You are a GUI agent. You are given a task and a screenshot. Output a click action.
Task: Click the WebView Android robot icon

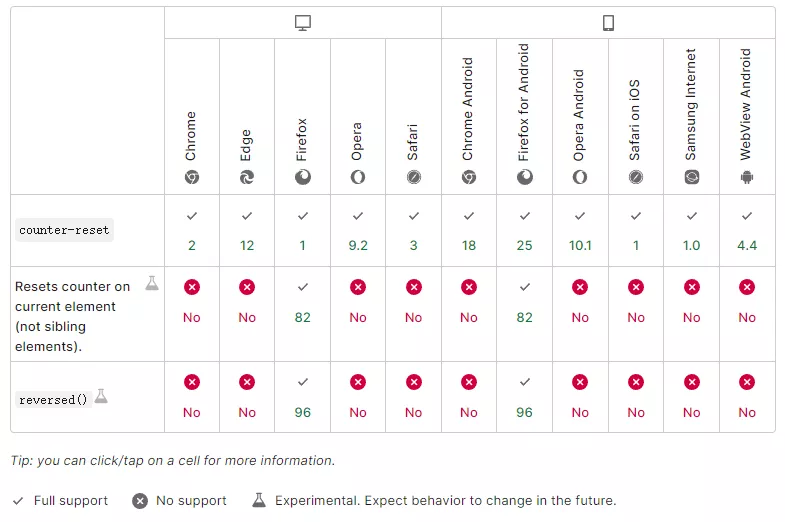[x=746, y=177]
